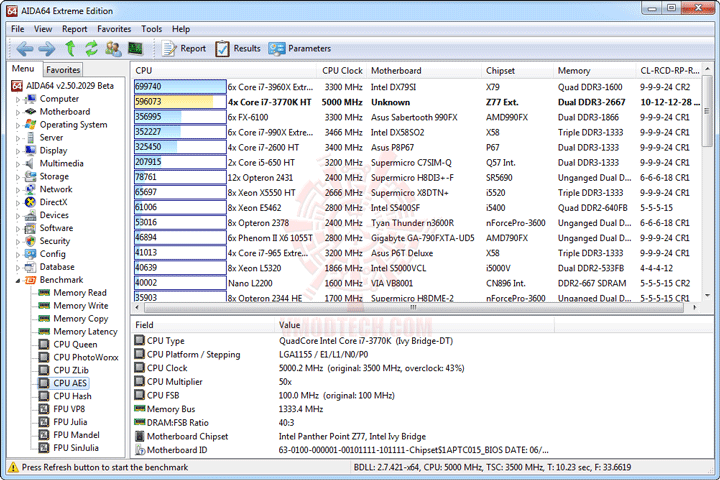Expand the Storage tree node

(18, 177)
